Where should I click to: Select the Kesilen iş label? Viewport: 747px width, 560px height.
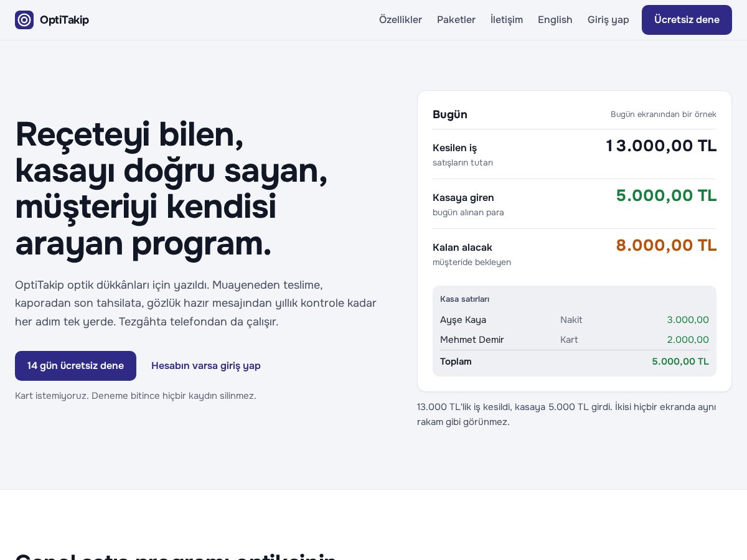(x=454, y=148)
